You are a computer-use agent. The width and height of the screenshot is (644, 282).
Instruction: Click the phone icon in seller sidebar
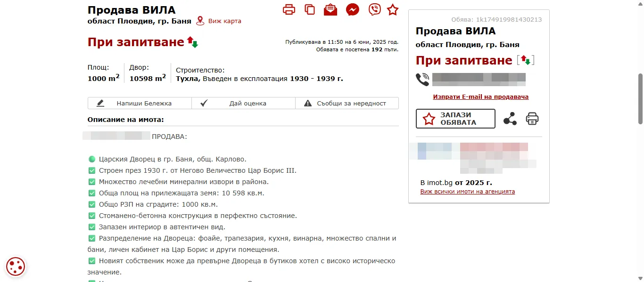(422, 80)
